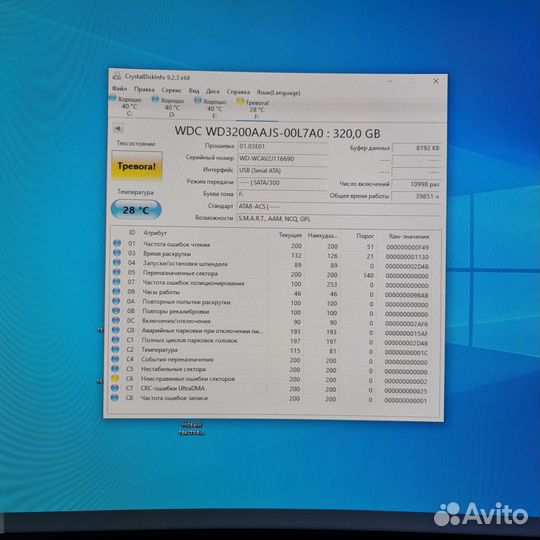
Task: Click the status icon for attribute C0
Action: point(116,330)
